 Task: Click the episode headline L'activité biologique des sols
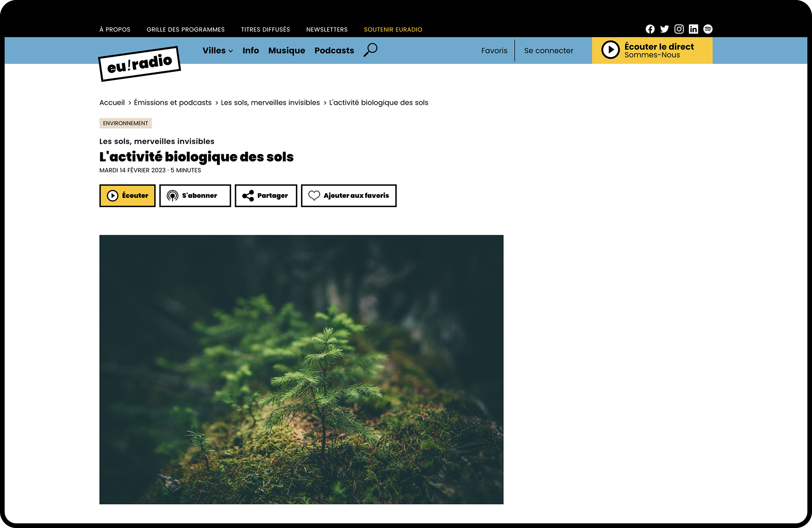pyautogui.click(x=196, y=157)
